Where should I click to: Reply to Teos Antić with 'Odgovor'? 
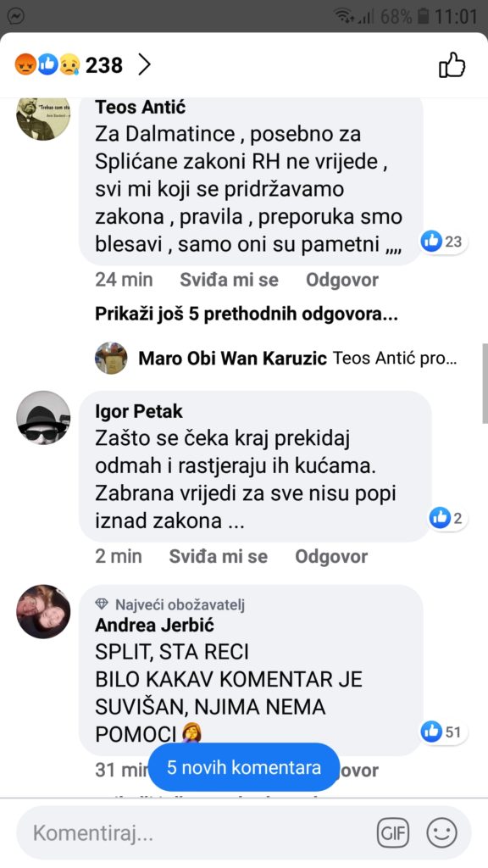coord(342,280)
